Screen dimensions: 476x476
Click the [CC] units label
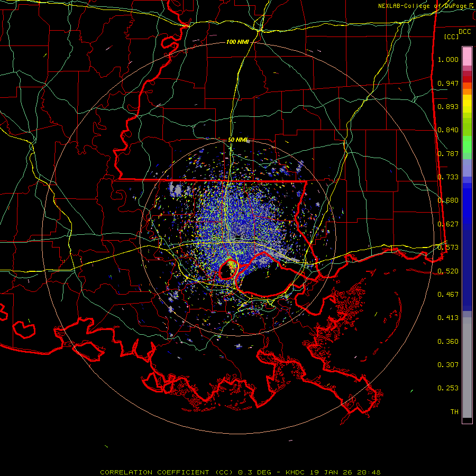click(452, 36)
